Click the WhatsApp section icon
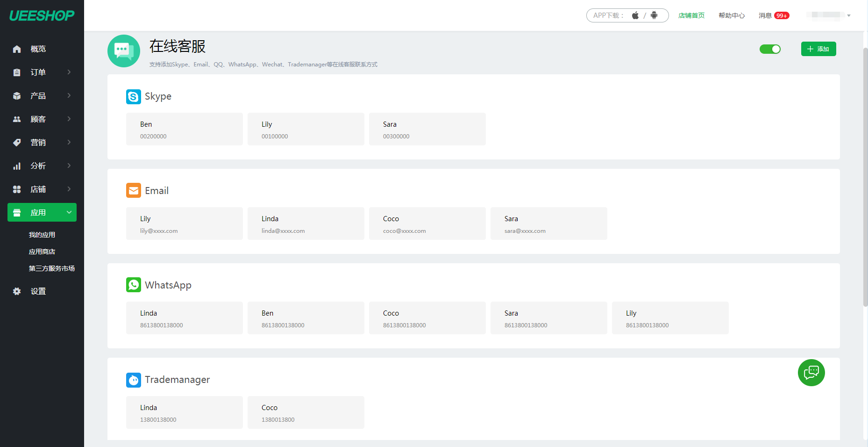 point(134,285)
